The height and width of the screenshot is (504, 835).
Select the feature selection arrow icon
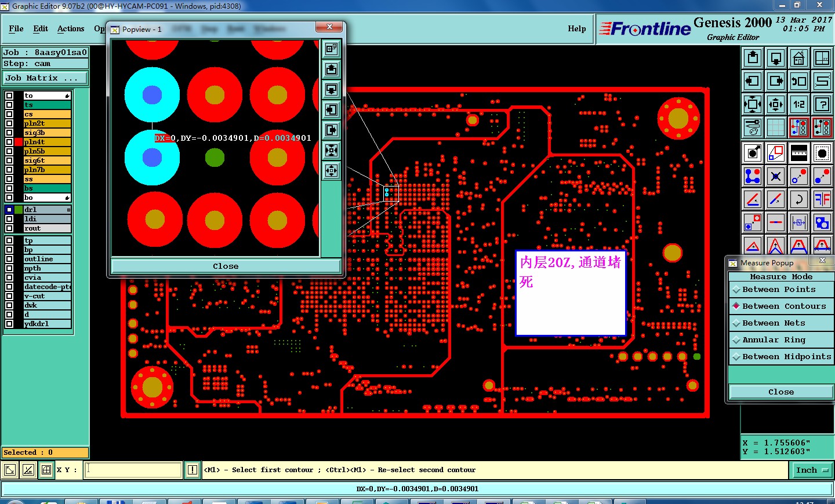pos(753,153)
